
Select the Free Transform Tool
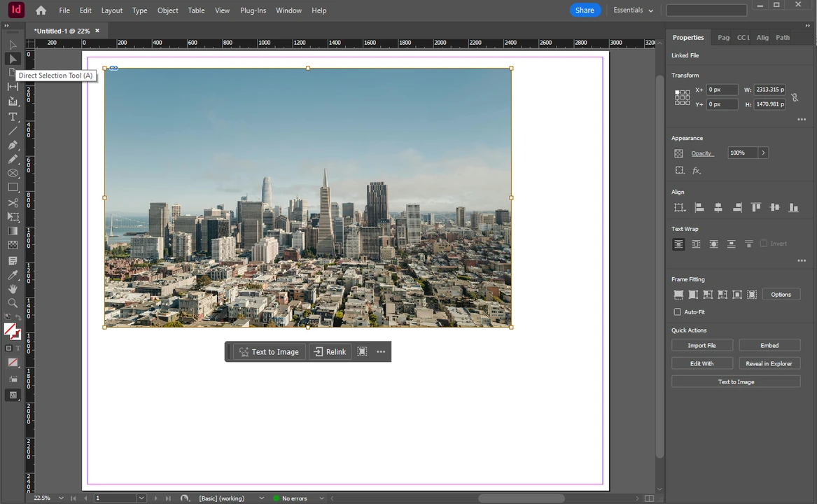point(13,217)
